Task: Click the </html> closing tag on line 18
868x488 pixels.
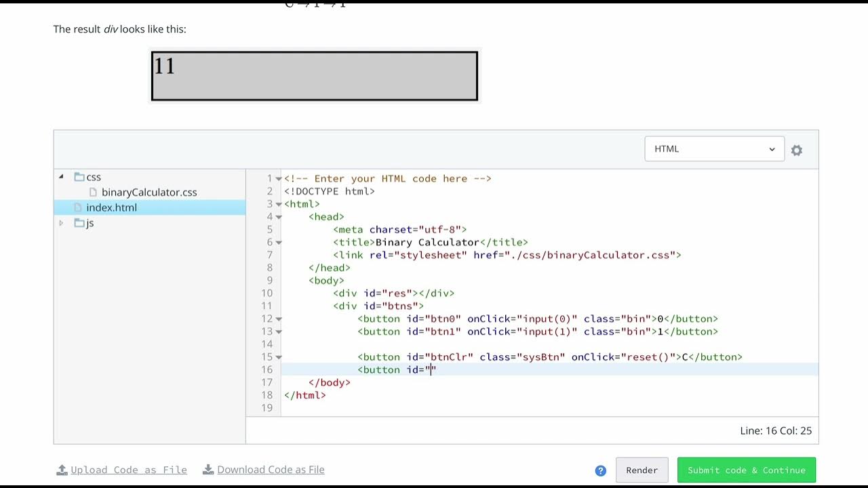Action: click(305, 395)
